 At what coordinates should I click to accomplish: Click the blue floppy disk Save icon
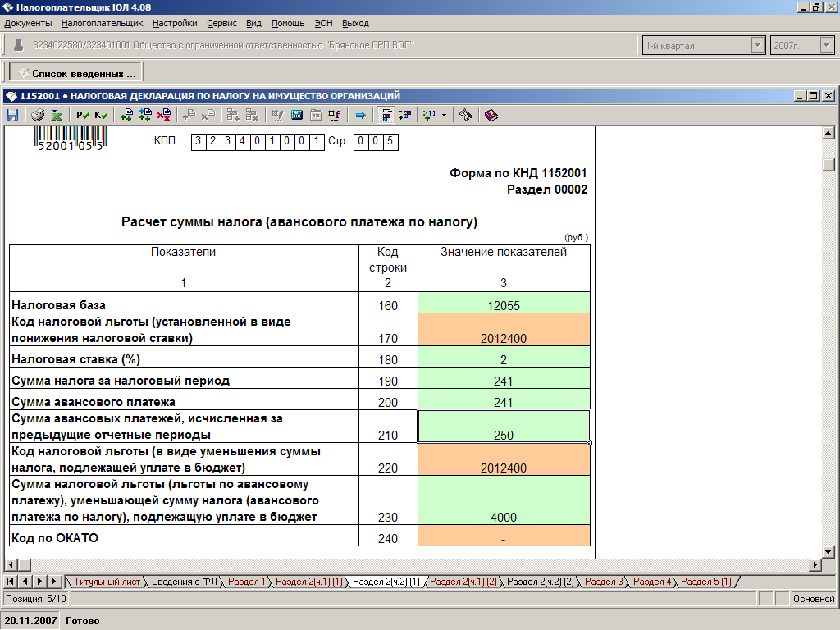point(12,115)
